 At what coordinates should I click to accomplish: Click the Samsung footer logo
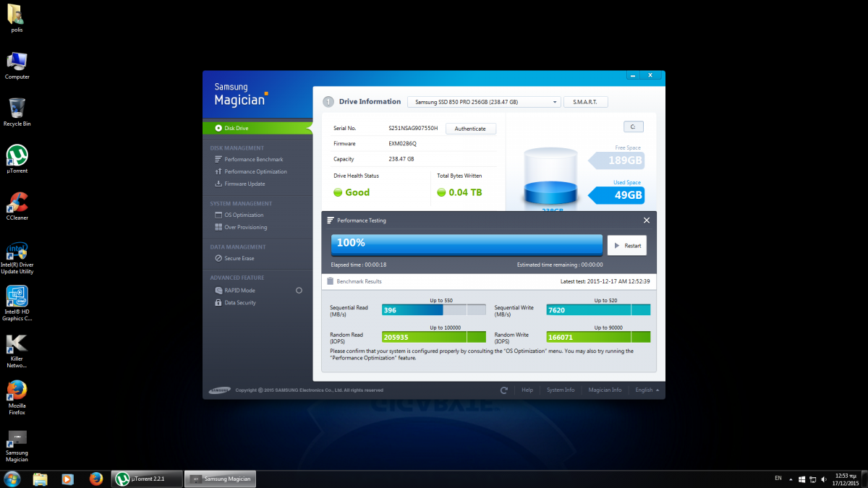pos(221,390)
